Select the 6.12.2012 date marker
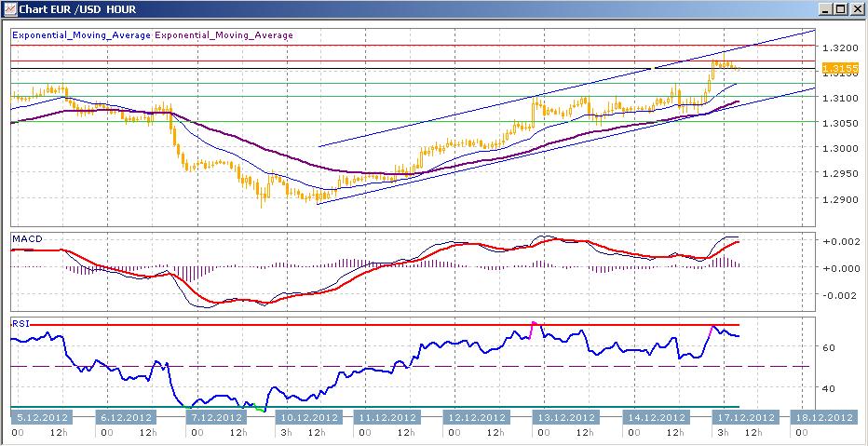 tap(129, 417)
